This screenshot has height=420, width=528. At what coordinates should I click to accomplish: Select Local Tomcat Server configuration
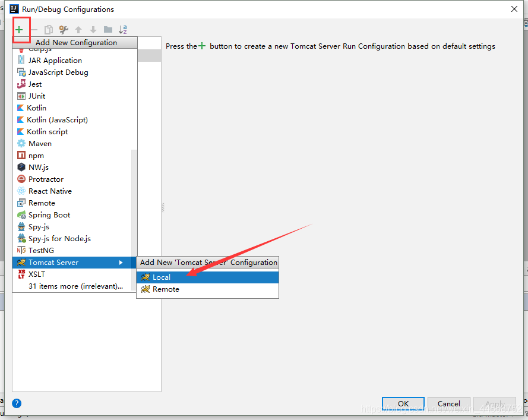(x=208, y=277)
